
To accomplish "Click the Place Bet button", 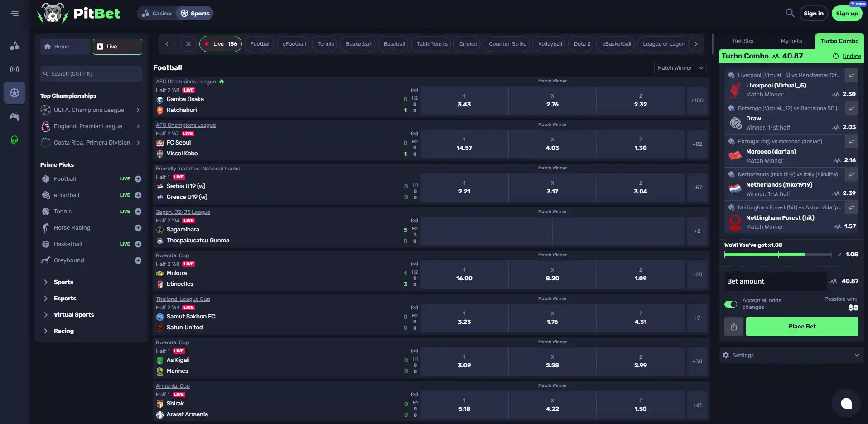I will coord(802,327).
